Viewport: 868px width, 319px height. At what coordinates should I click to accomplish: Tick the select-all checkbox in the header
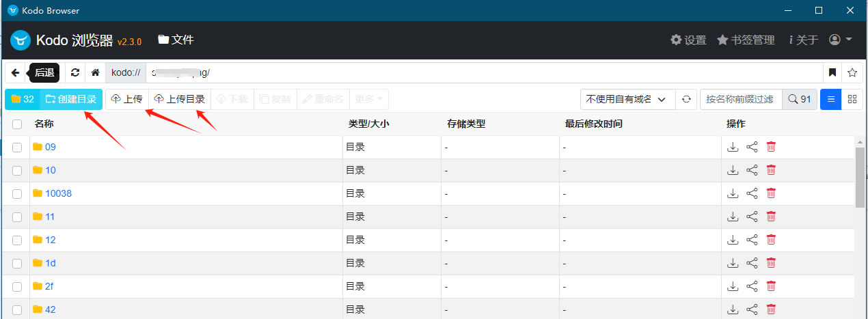[17, 124]
